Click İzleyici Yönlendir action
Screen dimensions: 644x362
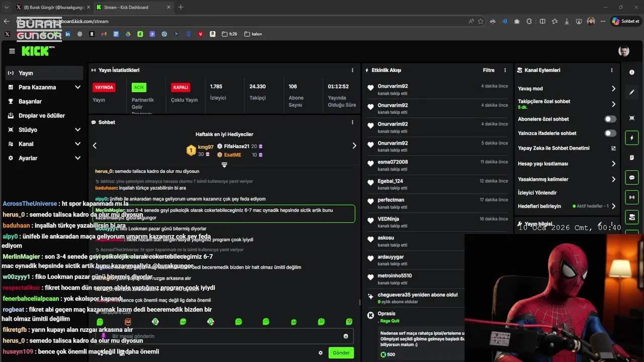pyautogui.click(x=537, y=193)
